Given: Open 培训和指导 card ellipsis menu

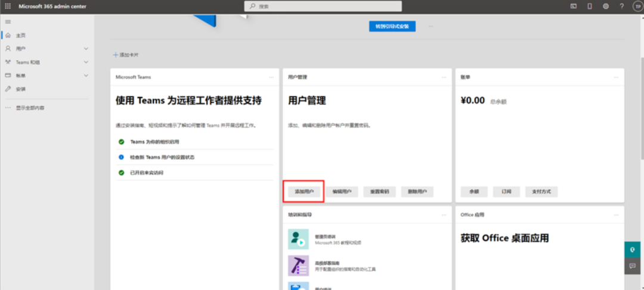Looking at the screenshot, I should (444, 215).
